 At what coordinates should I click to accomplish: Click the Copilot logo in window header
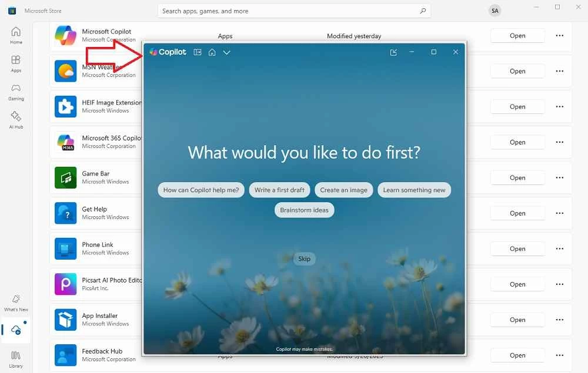tap(168, 52)
